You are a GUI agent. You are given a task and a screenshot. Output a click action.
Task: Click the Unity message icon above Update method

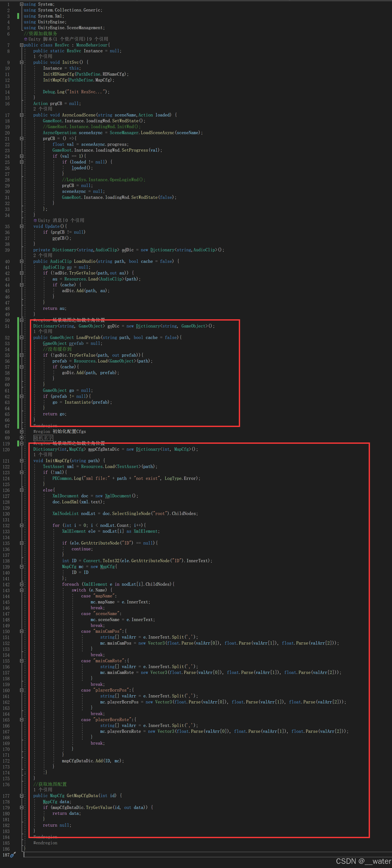click(35, 220)
